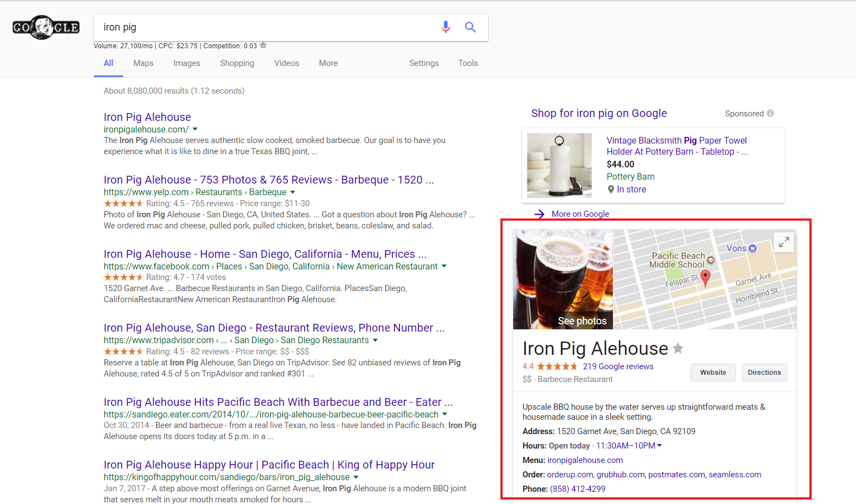Click the blue magnifying glass search icon
Image resolution: width=856 pixels, height=504 pixels.
(470, 27)
